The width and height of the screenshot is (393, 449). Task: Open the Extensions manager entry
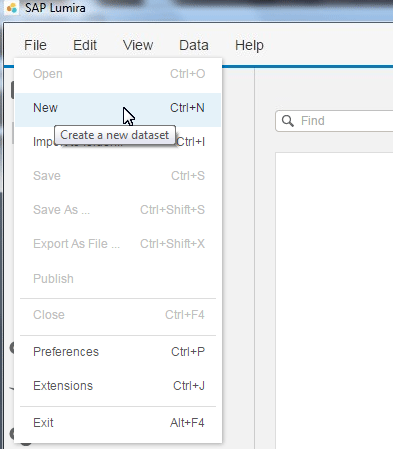tap(118, 386)
